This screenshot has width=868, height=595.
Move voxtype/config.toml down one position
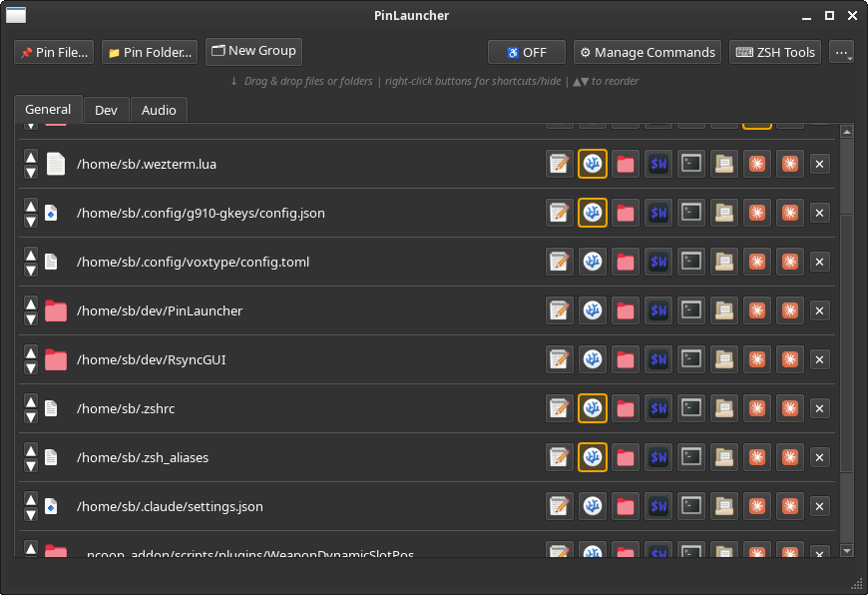pos(31,270)
